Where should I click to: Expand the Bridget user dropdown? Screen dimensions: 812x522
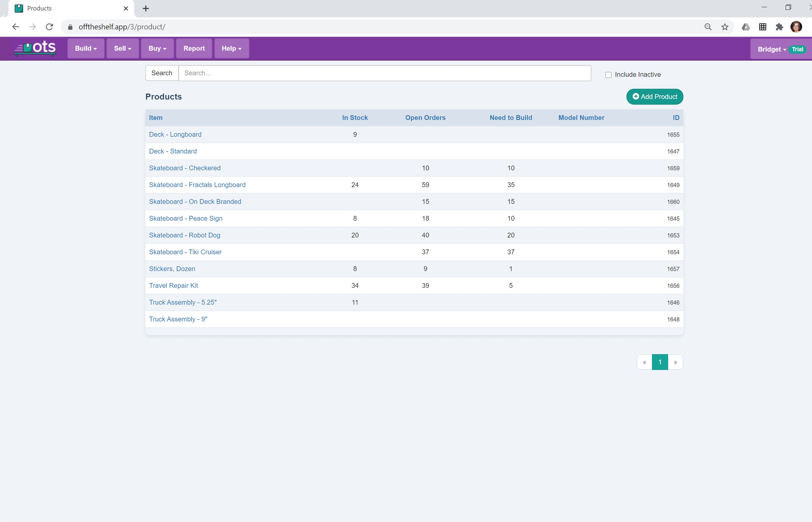tap(771, 49)
